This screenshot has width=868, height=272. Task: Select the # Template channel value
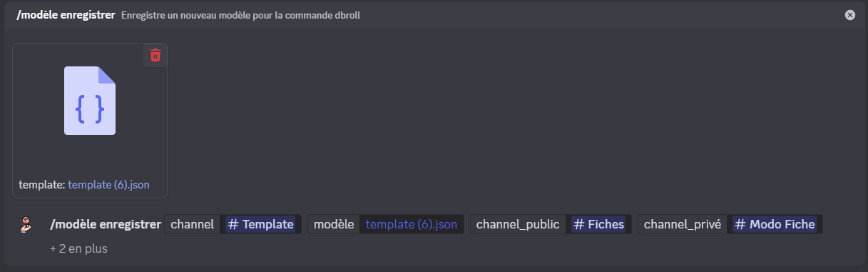click(x=260, y=224)
